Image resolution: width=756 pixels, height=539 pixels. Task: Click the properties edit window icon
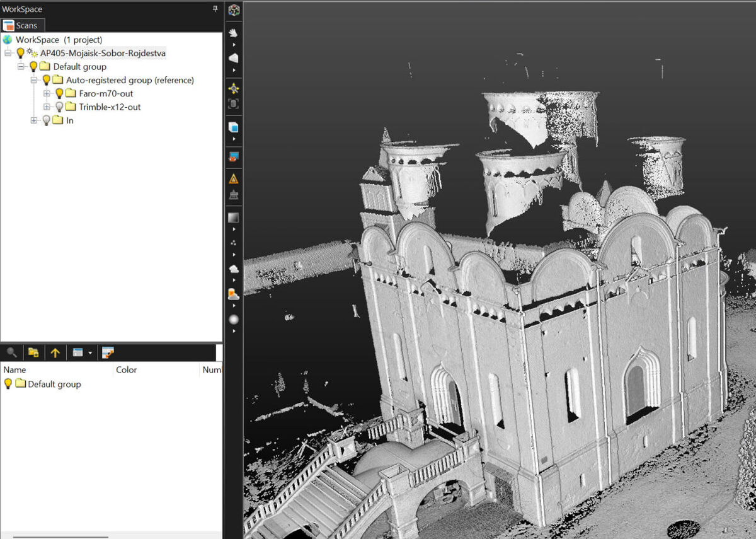coord(108,352)
